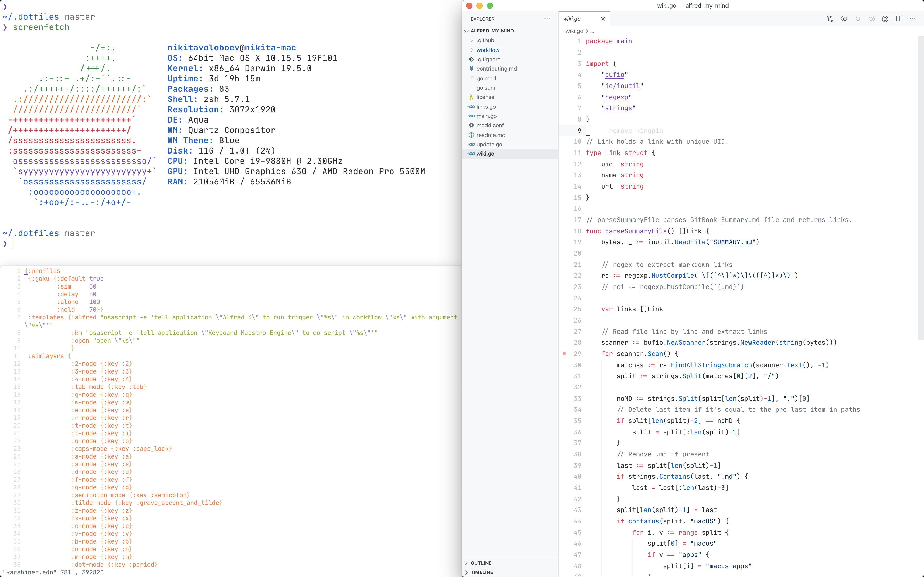Viewport: 924px width, 577px height.
Task: Open links.go in the file explorer
Action: [486, 107]
